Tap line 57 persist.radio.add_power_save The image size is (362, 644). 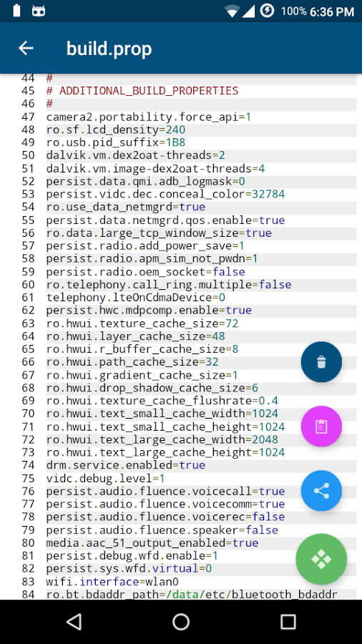tap(145, 245)
